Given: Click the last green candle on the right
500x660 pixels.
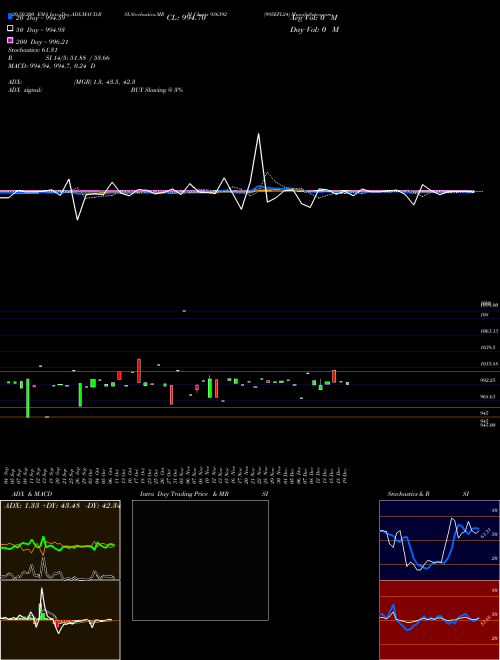Looking at the screenshot, I should 348,383.
